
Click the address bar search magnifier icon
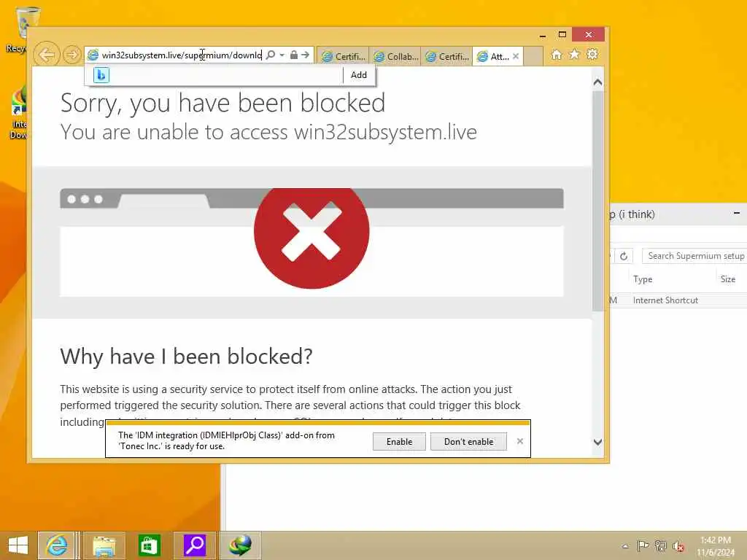[271, 55]
